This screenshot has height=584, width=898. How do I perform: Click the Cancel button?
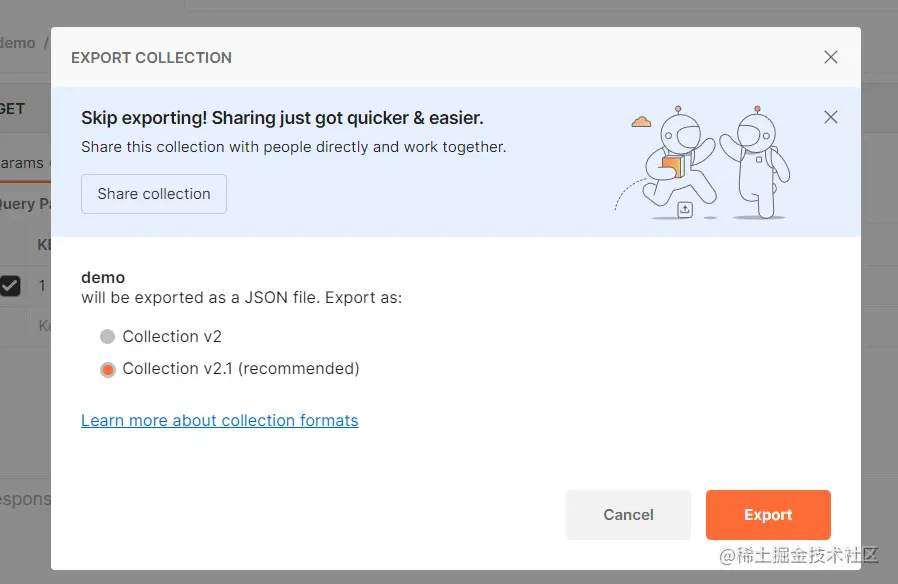[x=628, y=515]
